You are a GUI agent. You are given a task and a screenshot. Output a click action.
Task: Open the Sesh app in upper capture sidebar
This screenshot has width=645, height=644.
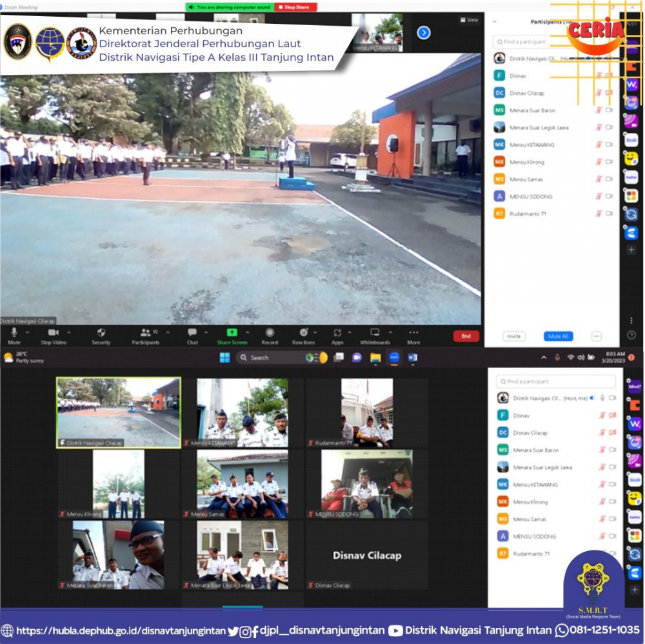[x=631, y=140]
